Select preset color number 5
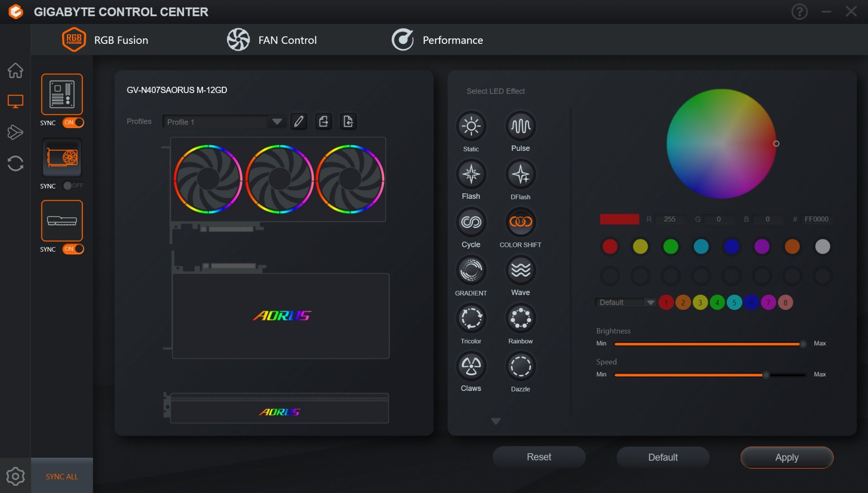Image resolution: width=868 pixels, height=493 pixels. [734, 302]
